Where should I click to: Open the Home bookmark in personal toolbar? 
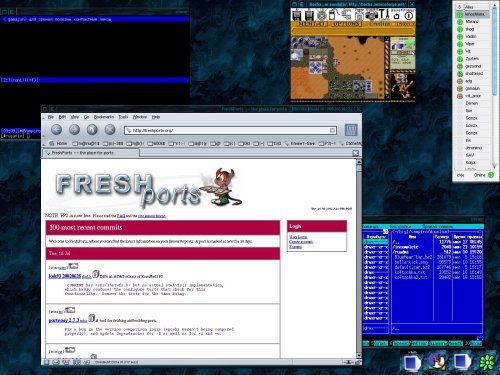click(x=58, y=143)
